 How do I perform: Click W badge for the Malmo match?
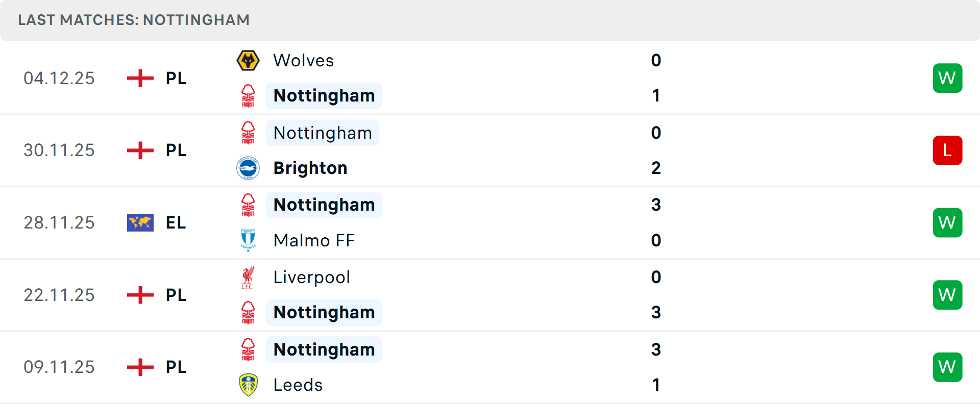pyautogui.click(x=947, y=222)
